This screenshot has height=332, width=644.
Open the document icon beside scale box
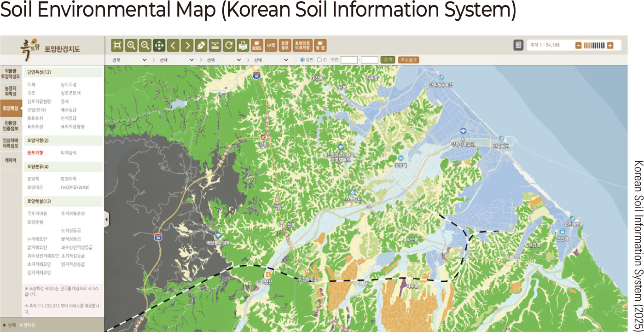pos(518,45)
